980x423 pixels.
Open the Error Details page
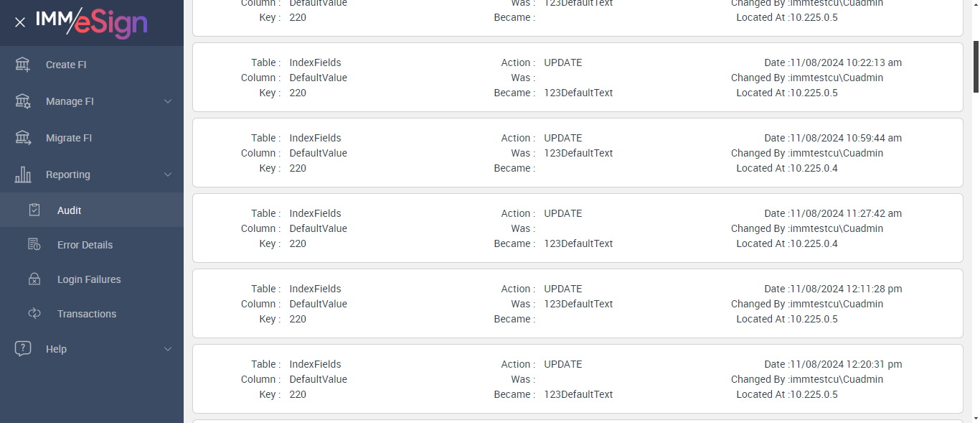click(85, 245)
